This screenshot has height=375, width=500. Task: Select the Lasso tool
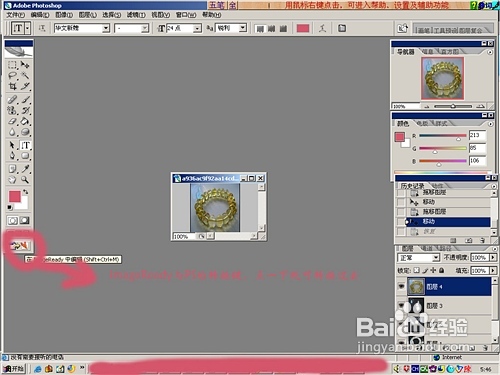[x=12, y=75]
